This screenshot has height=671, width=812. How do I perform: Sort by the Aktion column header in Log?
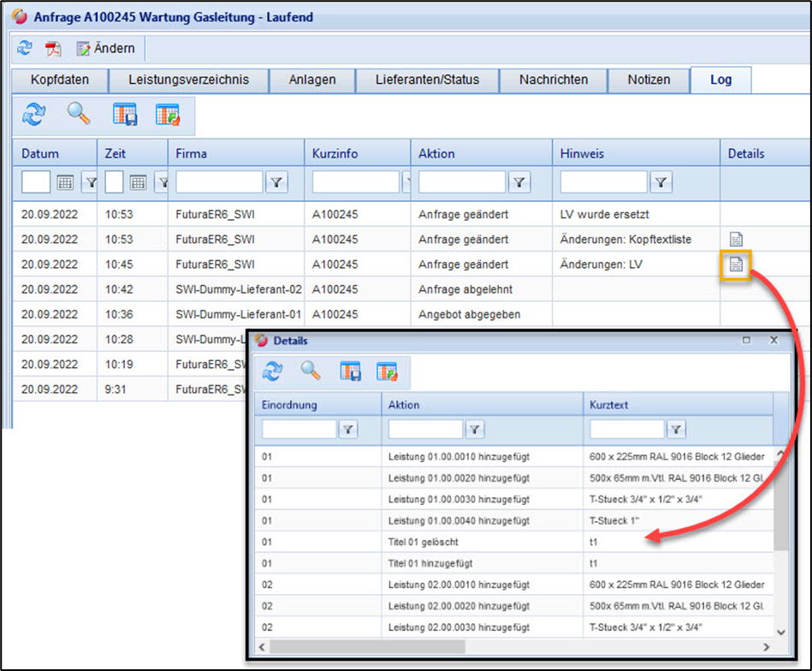click(x=436, y=153)
